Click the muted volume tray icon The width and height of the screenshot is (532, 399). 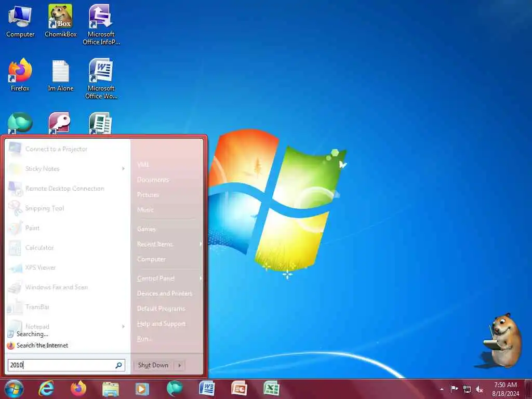tap(480, 389)
